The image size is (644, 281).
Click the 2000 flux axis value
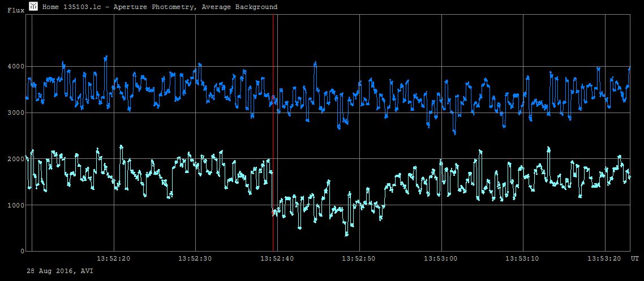[16, 159]
